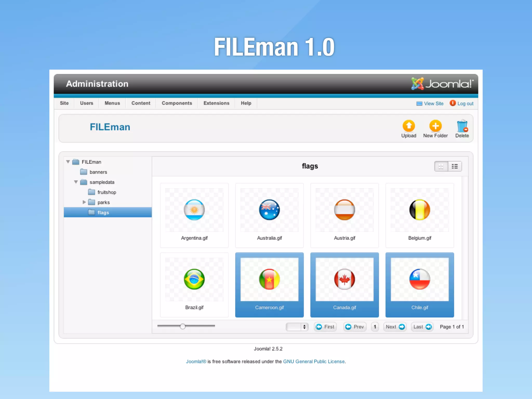Click the Belgium.gif file name

(420, 238)
